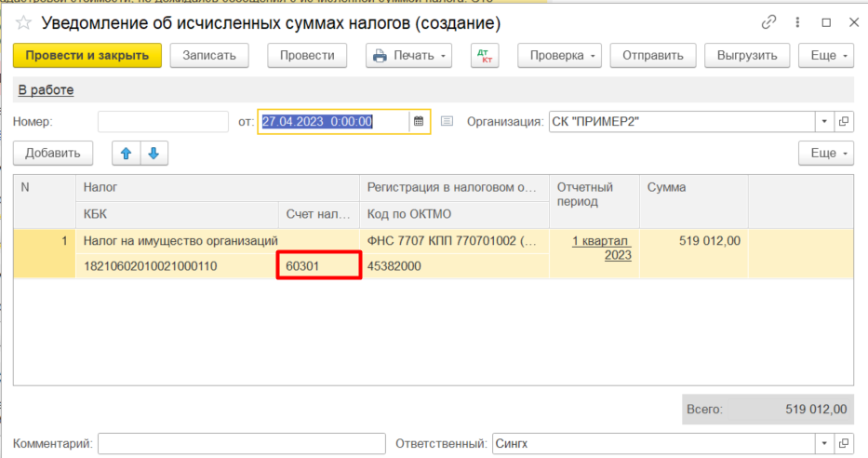Click list icon beside the date field
Screen dimensions: 868x458
point(447,122)
